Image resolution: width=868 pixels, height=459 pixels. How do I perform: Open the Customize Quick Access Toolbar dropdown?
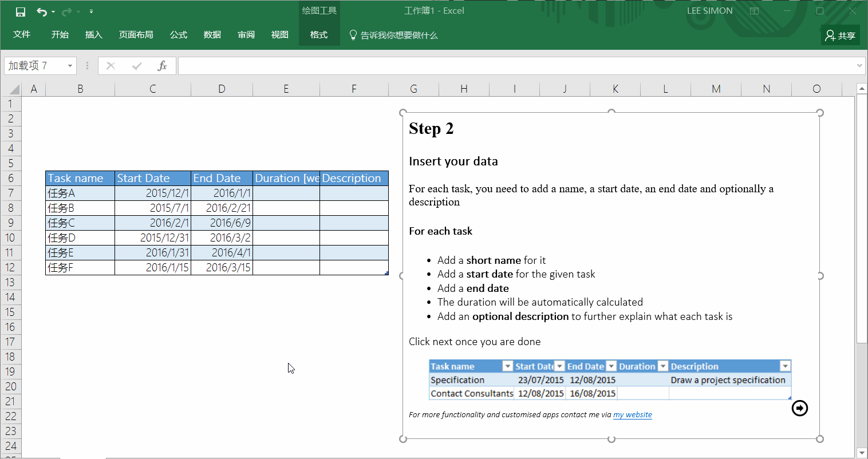click(x=91, y=11)
